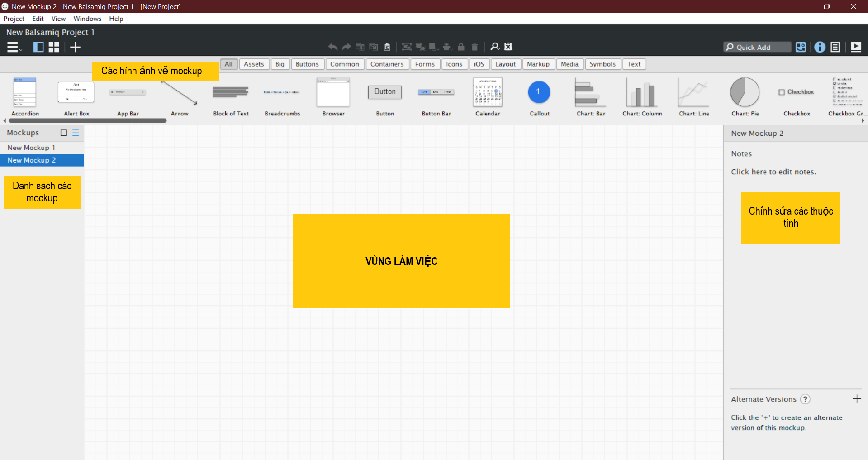The height and width of the screenshot is (460, 868).
Task: Open the Windows menu
Action: pyautogui.click(x=87, y=19)
